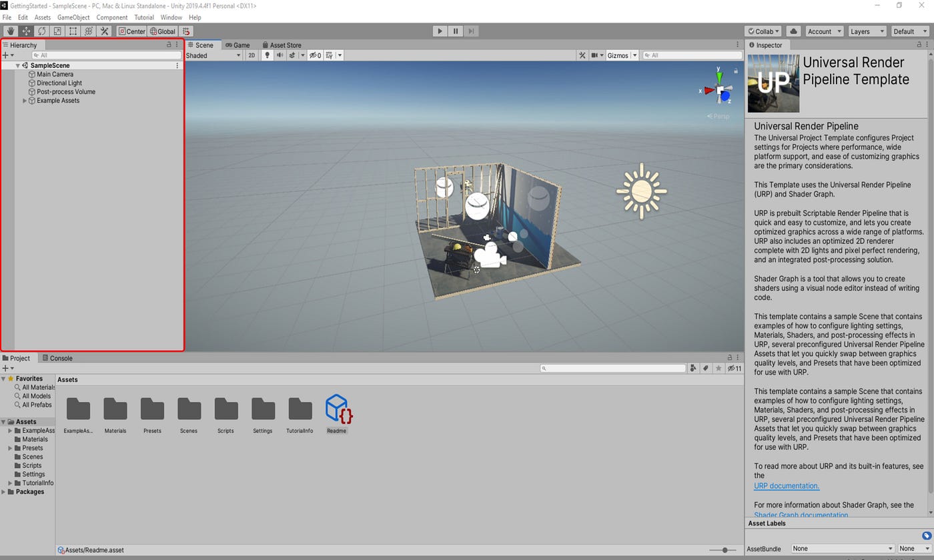The height and width of the screenshot is (560, 934).
Task: Open the Hierarchy panel three-dot menu
Action: point(177,45)
